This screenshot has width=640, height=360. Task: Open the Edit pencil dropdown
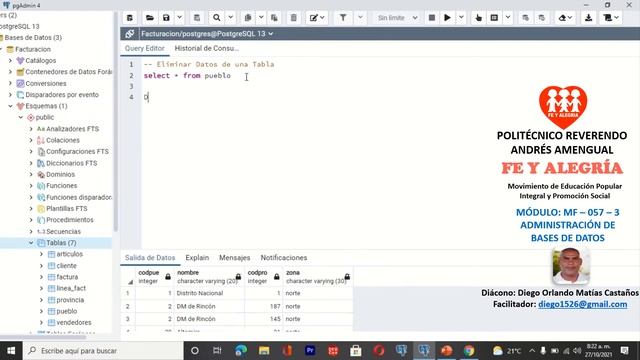317,18
